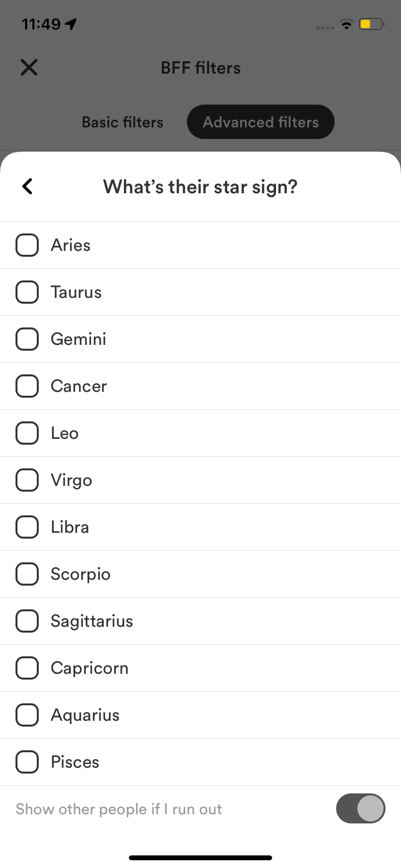The image size is (401, 868).
Task: Select the Scorpio checkbox
Action: [27, 574]
